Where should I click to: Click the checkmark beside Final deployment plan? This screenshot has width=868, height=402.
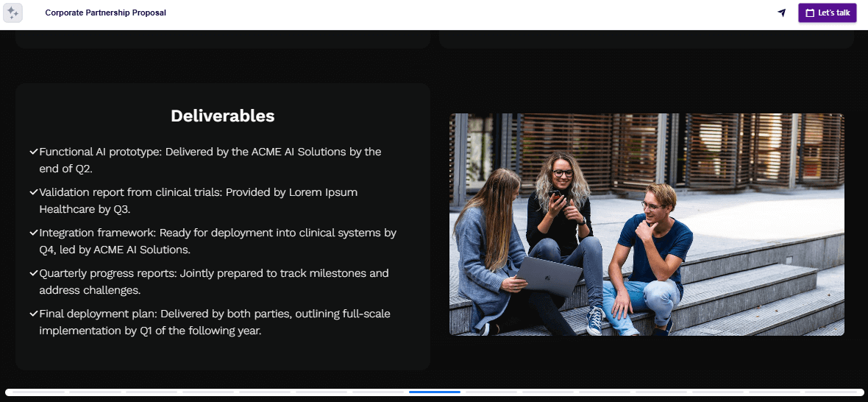tap(34, 314)
